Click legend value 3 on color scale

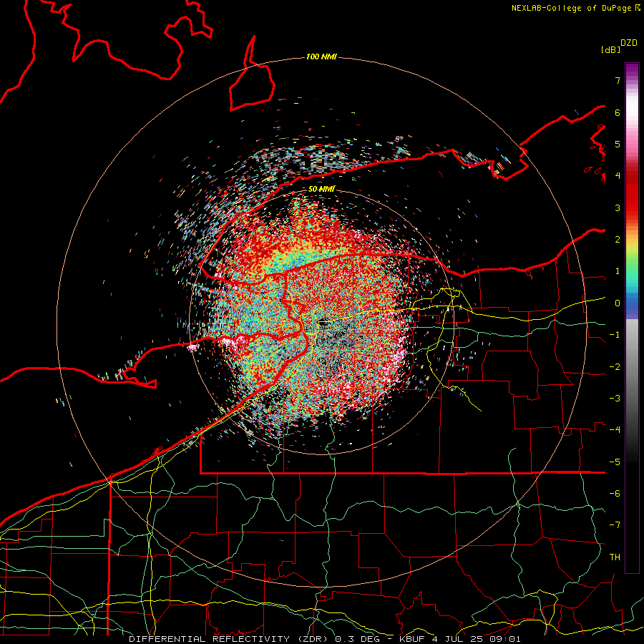[x=618, y=208]
